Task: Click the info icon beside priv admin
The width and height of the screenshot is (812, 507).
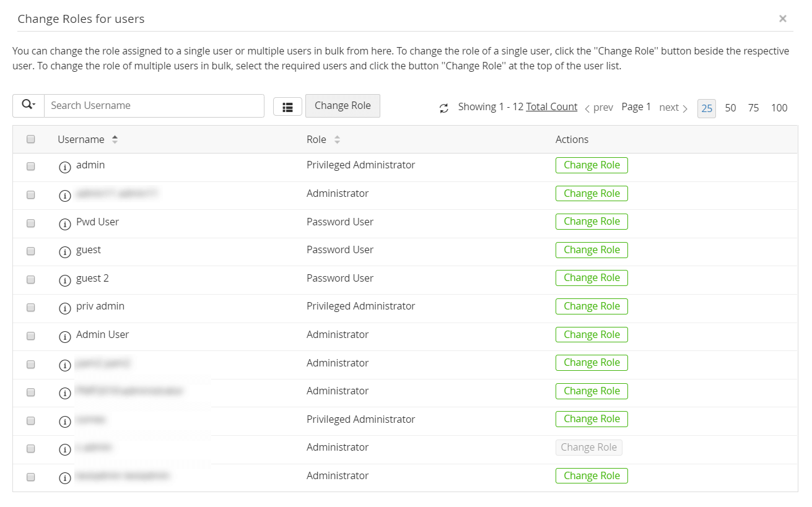Action: point(64,308)
